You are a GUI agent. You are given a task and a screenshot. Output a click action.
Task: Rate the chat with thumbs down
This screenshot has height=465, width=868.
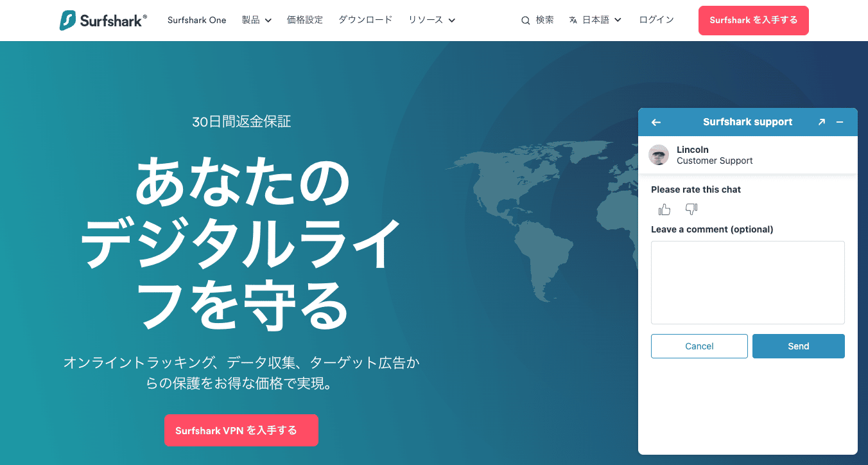click(x=691, y=209)
